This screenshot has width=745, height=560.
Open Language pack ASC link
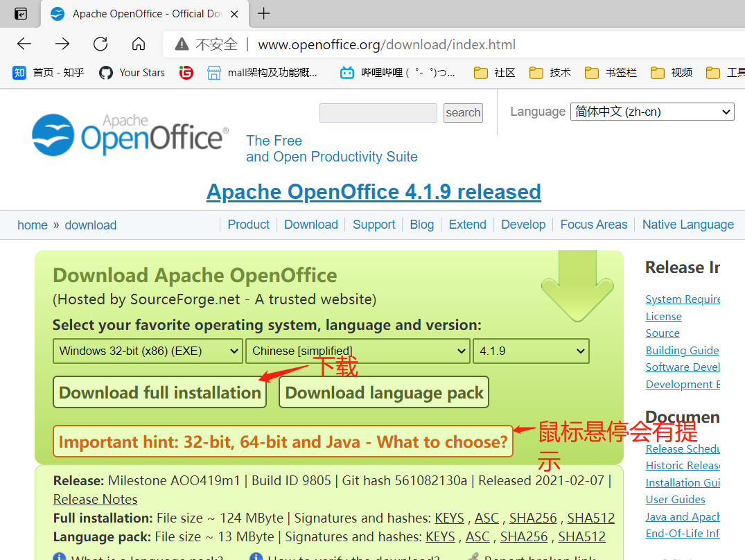pos(477,537)
